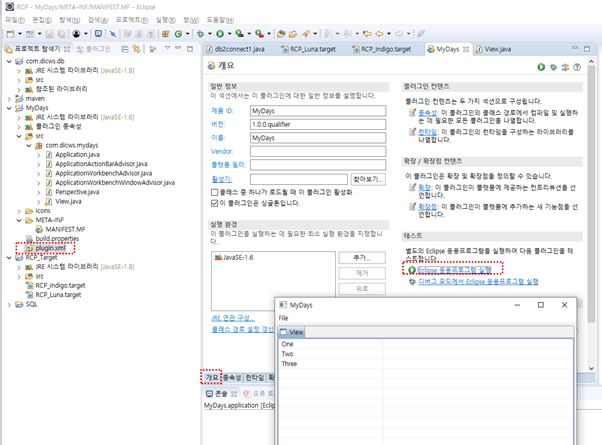Collapse the META-INF folder
602x445 pixels.
(19, 220)
